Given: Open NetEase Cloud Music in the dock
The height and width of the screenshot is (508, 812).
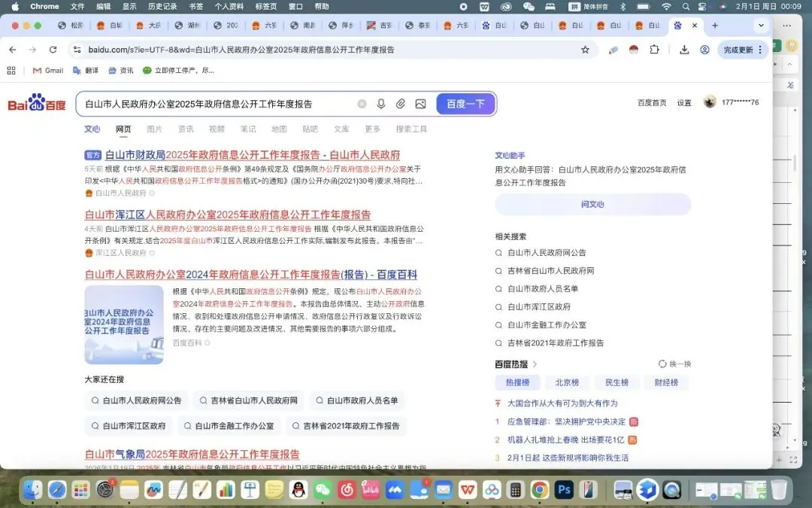Looking at the screenshot, I should point(347,489).
